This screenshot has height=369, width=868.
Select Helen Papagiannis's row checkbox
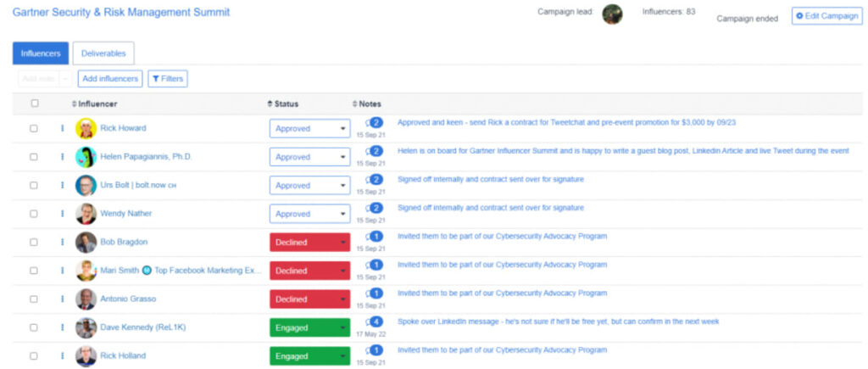[x=34, y=157]
